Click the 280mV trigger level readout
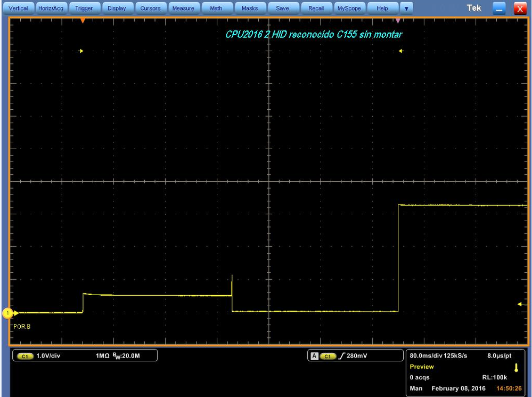 tap(357, 356)
